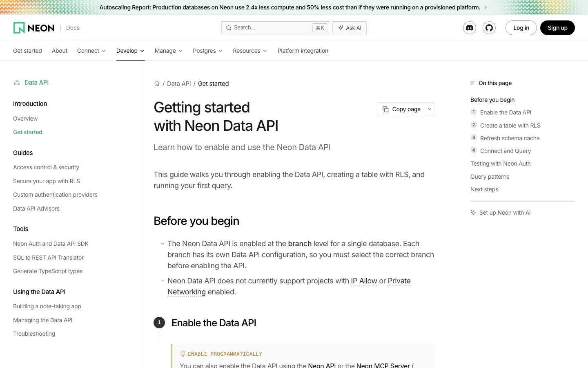Viewport: 588px width, 368px height.
Task: Open Secure your app with RLS
Action: (x=47, y=181)
